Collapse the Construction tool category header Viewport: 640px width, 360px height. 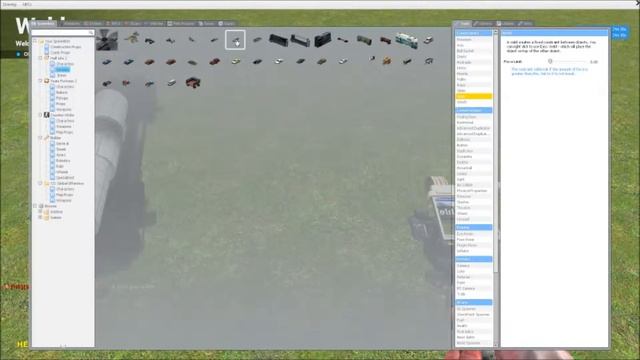pos(473,111)
